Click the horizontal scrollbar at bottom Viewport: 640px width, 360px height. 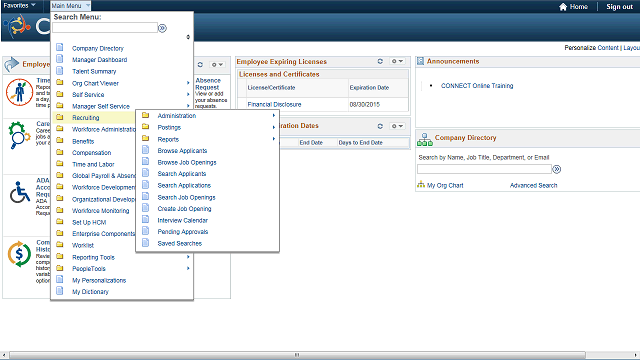tap(297, 355)
